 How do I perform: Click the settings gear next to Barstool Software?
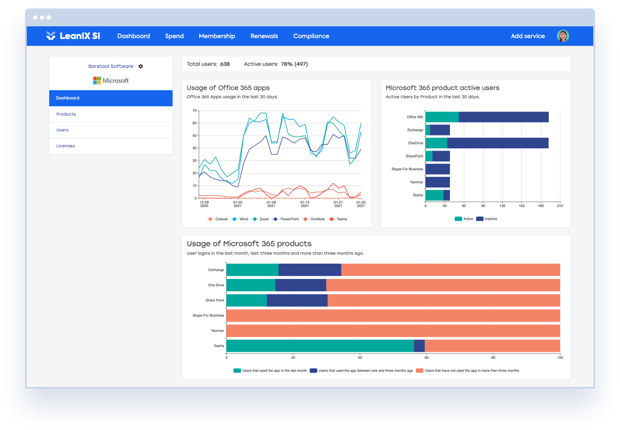pyautogui.click(x=141, y=66)
